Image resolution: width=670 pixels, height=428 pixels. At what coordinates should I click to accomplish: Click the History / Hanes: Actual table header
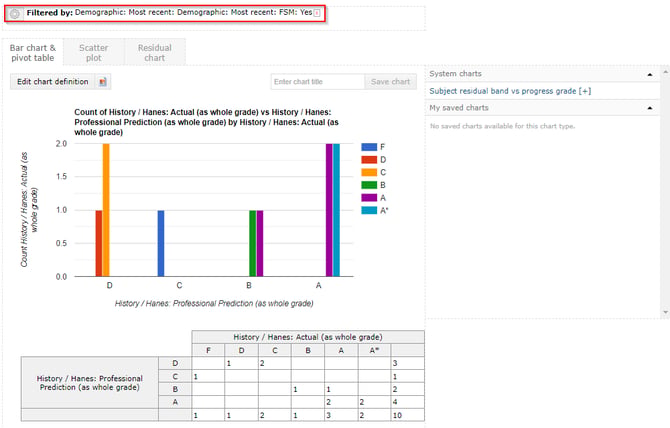point(308,337)
